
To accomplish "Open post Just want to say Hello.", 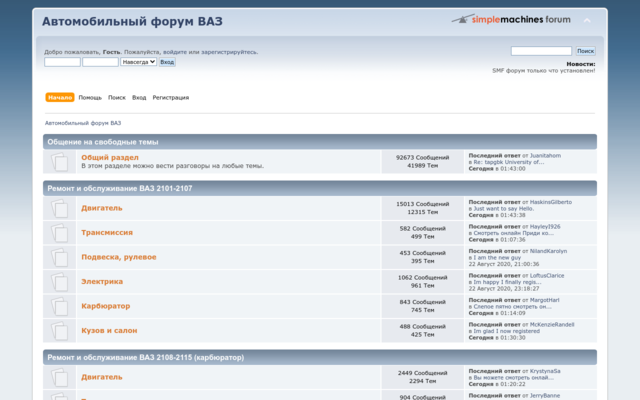I will [504, 209].
